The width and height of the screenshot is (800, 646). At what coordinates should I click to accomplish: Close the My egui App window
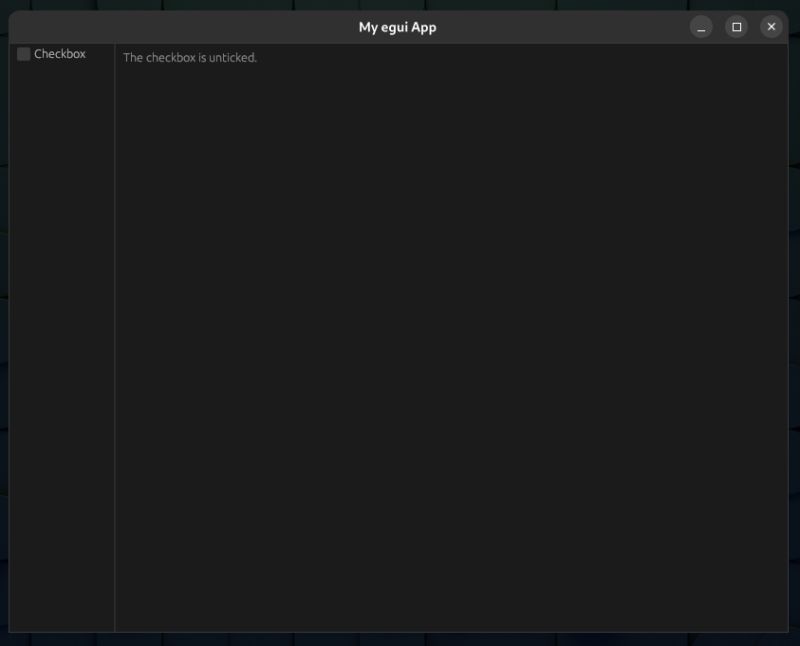(771, 26)
